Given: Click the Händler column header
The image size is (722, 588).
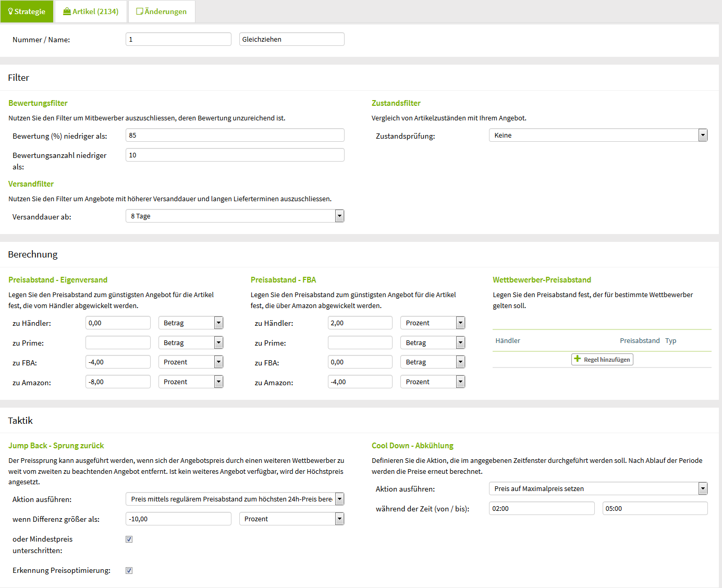Looking at the screenshot, I should (508, 340).
